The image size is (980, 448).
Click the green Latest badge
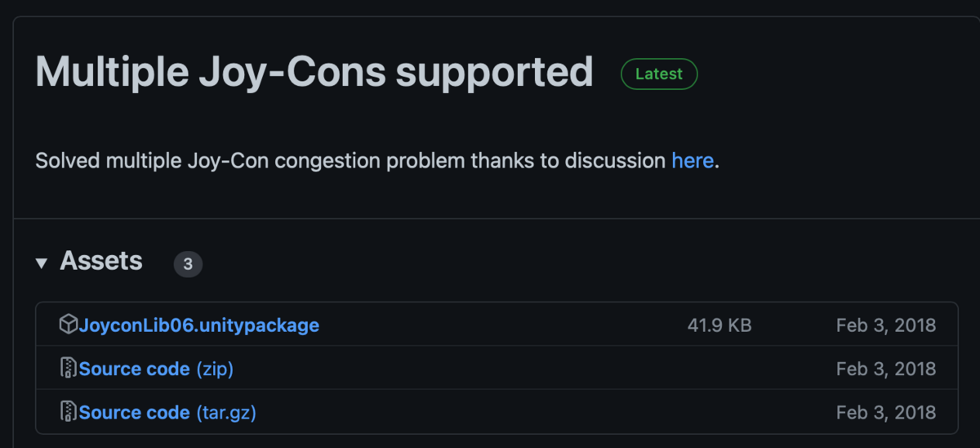click(x=659, y=74)
